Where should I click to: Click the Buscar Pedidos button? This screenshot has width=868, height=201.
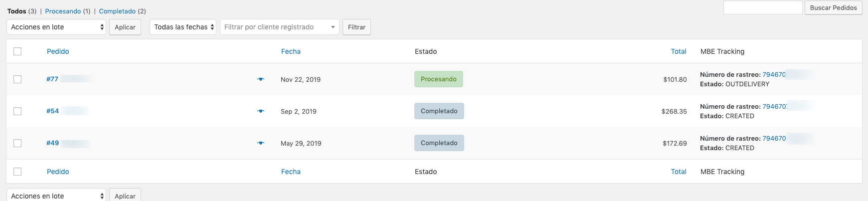pyautogui.click(x=833, y=7)
